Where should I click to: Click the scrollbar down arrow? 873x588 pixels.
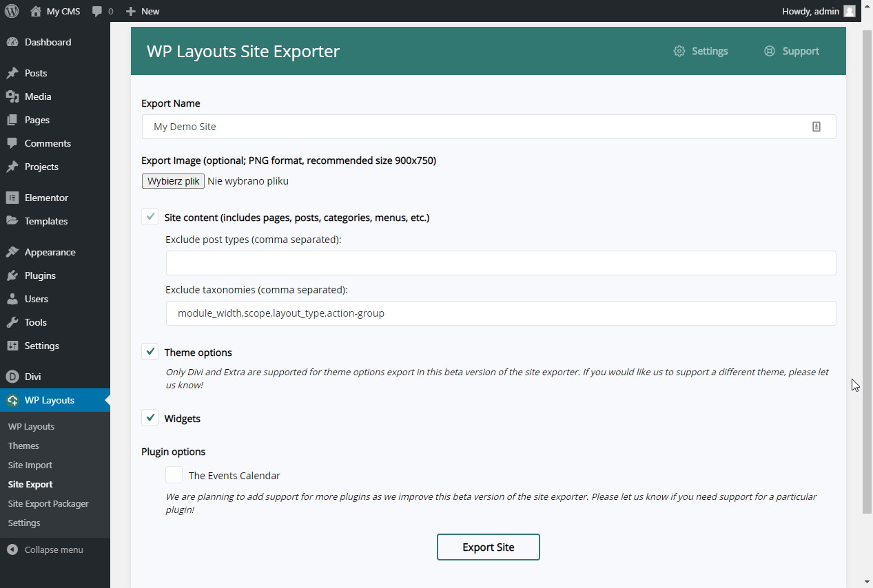pos(867,581)
